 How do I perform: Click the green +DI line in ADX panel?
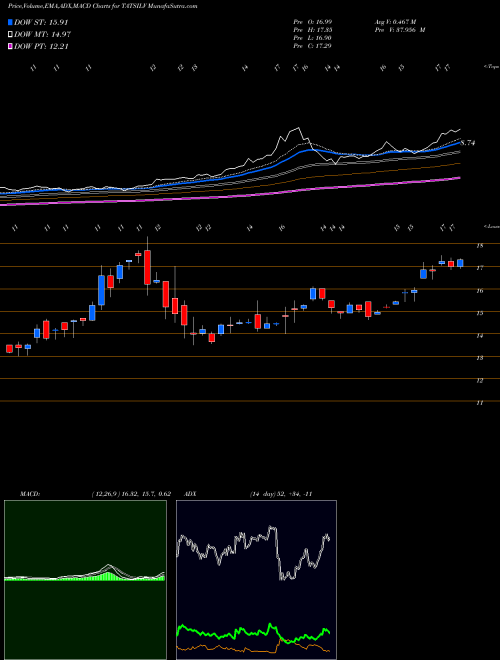coord(253,631)
